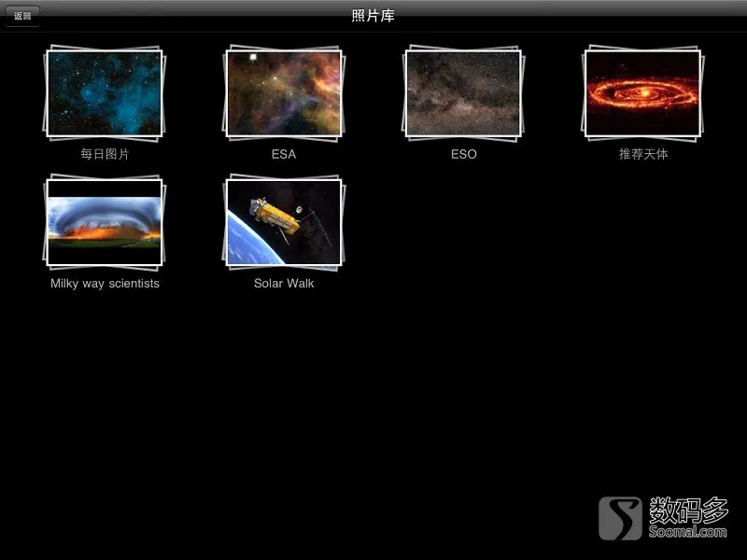Screen dimensions: 747x560
Task: Select the 每日图片 label text
Action: (x=105, y=154)
